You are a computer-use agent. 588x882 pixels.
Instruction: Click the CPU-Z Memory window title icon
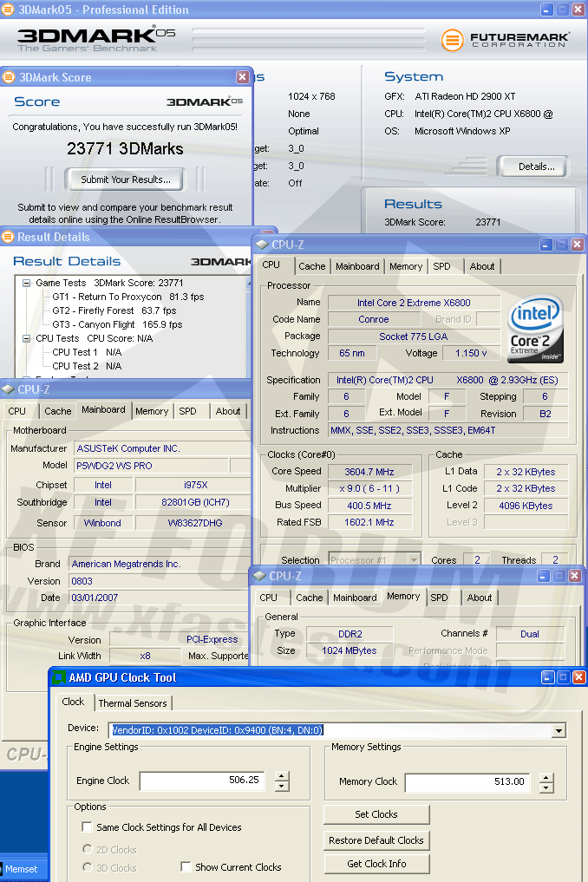[259, 576]
